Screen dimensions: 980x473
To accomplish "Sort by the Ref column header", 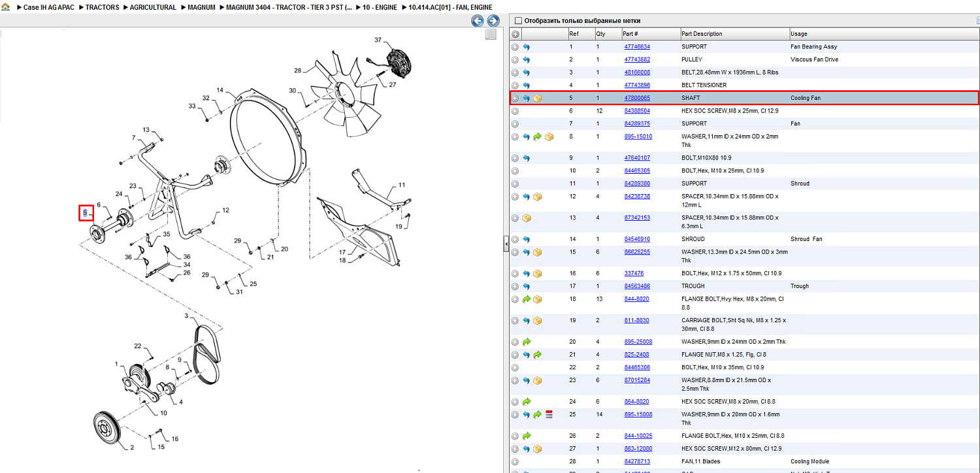I will click(581, 34).
